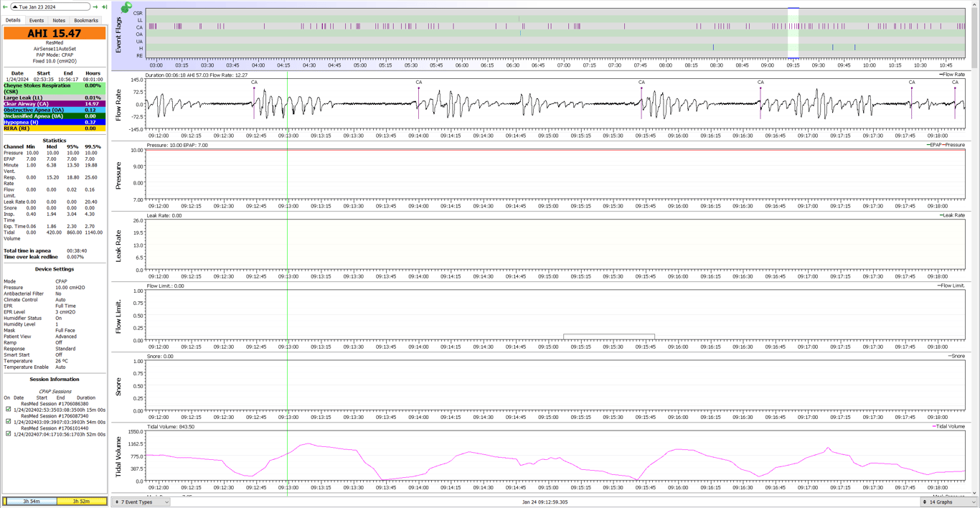Switch to the Details tab
The height and width of the screenshot is (508, 980).
pos(13,20)
